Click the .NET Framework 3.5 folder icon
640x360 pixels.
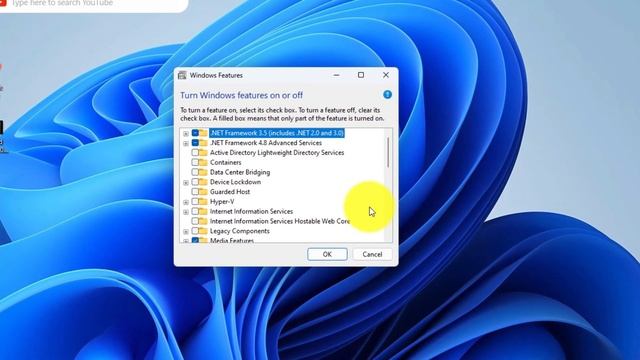pyautogui.click(x=203, y=133)
